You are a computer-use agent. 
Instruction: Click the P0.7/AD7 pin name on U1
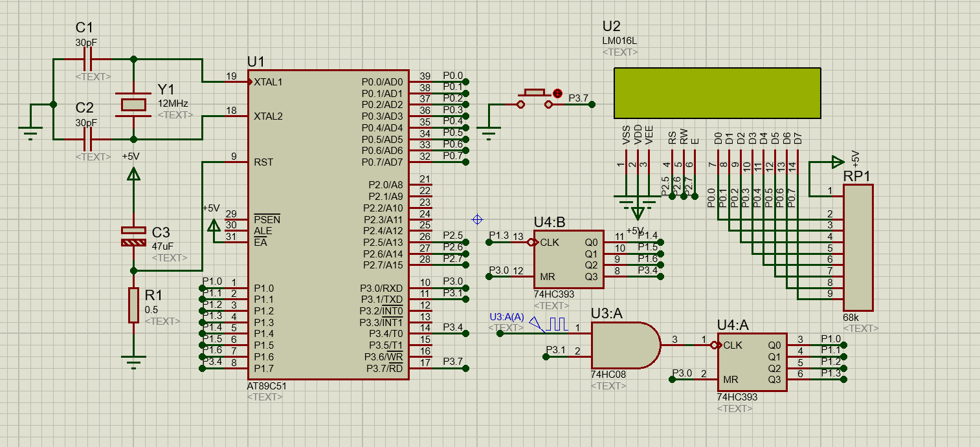[x=382, y=162]
